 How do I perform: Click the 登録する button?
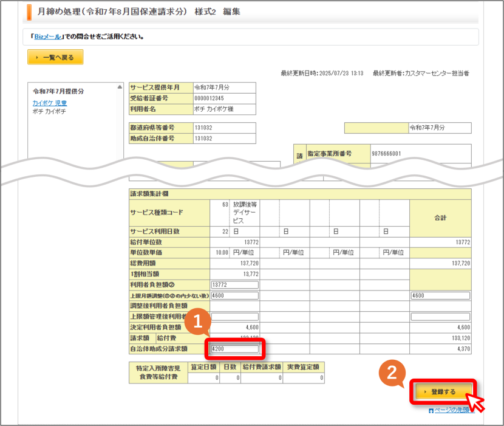click(443, 391)
